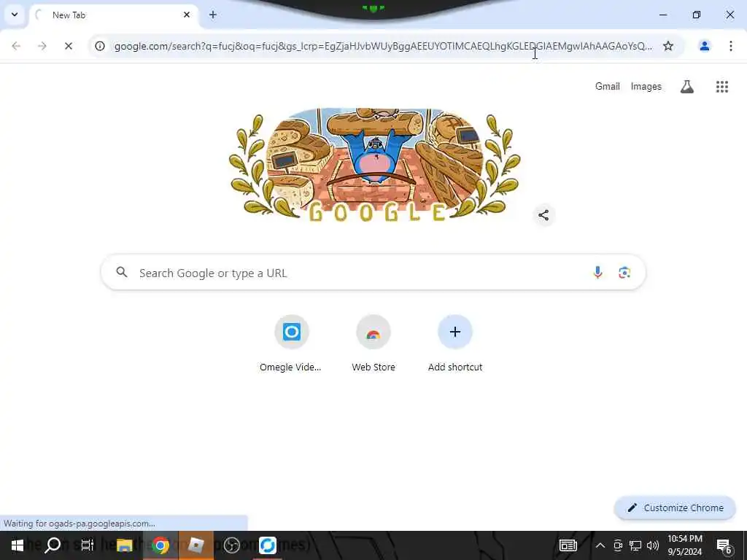Share the Google Doodle
Viewport: 747px width, 560px height.
[x=543, y=215]
